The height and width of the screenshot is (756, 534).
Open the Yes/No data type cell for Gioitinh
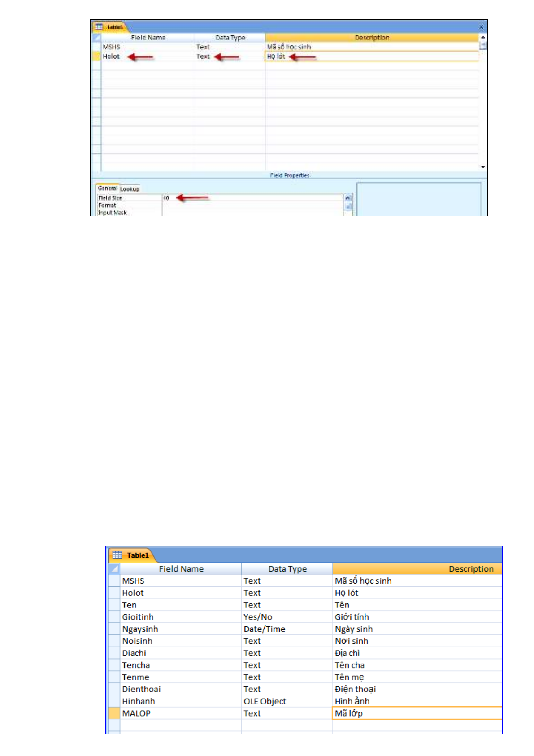(x=287, y=617)
